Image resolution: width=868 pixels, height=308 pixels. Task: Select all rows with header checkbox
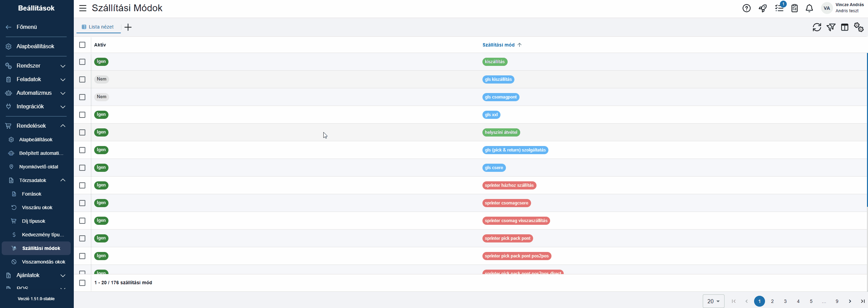coord(82,45)
